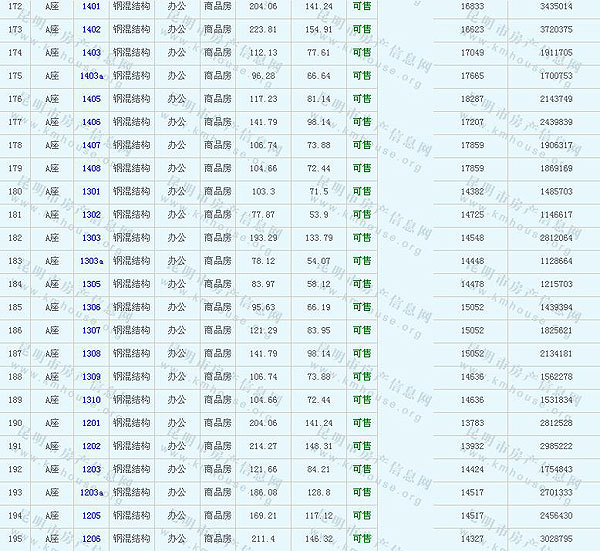Select total price cell 3435014

tap(556, 6)
